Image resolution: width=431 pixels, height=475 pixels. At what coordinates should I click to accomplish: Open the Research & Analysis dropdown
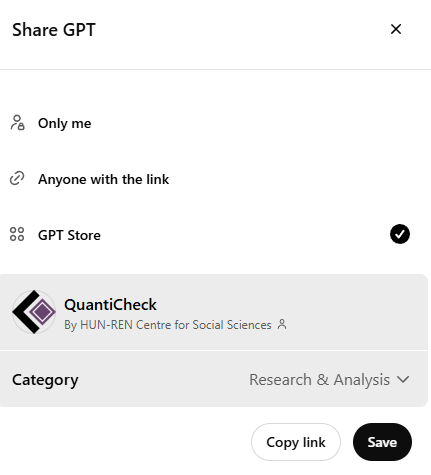point(329,379)
